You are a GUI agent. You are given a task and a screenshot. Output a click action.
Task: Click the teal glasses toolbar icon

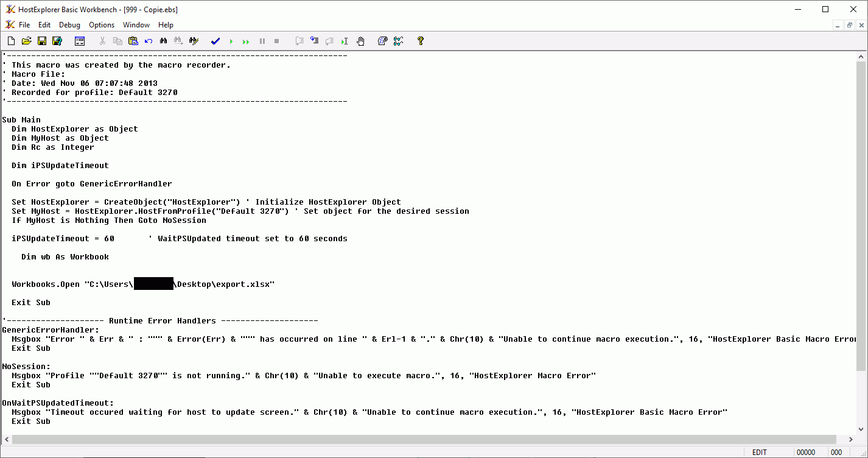(x=398, y=41)
